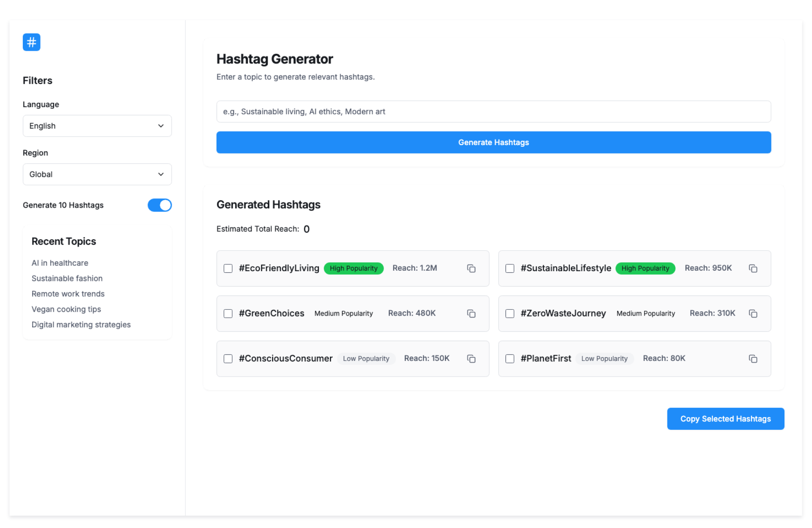Viewport: 812px width, 528px height.
Task: Focus the topic input field
Action: (x=493, y=112)
